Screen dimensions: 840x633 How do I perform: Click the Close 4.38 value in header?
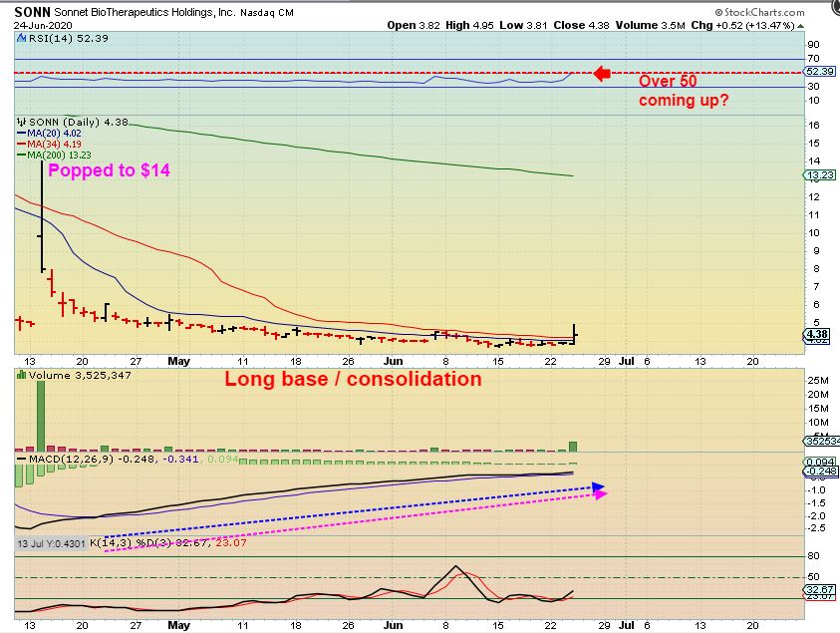point(581,25)
